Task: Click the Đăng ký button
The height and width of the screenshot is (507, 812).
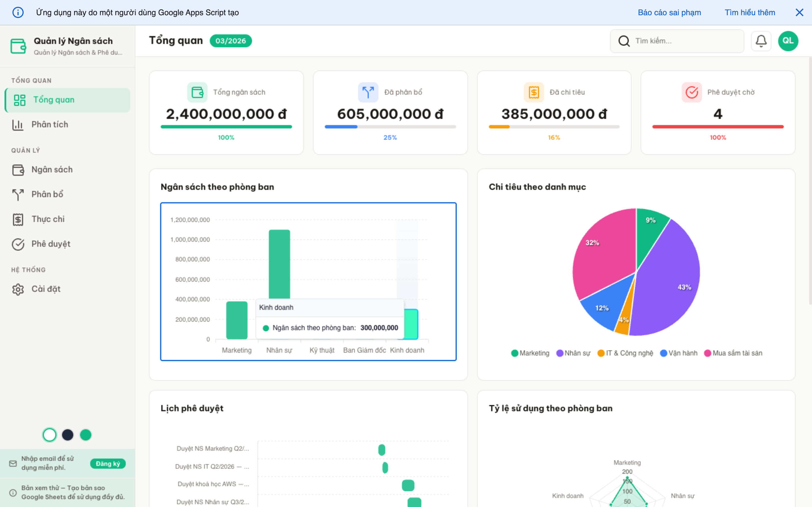Action: click(108, 464)
